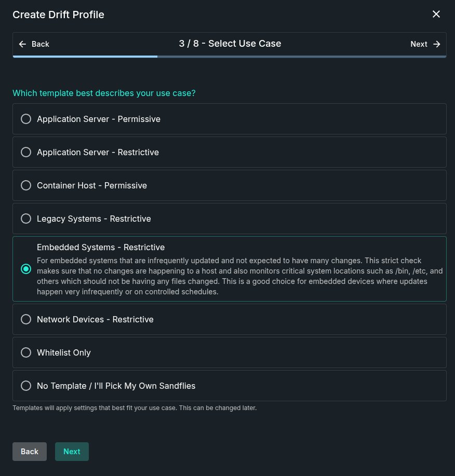The height and width of the screenshot is (476, 455).
Task: Click the Legacy Systems - Restrictive label
Action: click(x=94, y=219)
